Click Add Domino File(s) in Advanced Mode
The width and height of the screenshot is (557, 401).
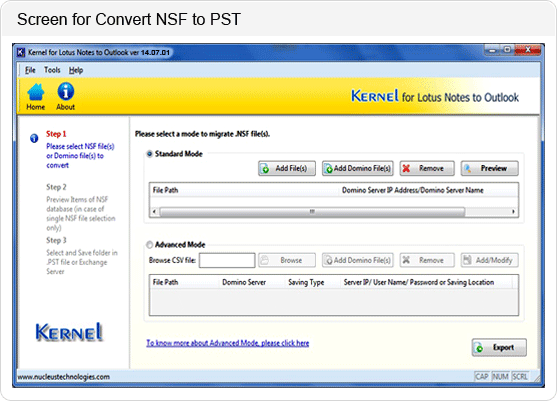pos(358,260)
